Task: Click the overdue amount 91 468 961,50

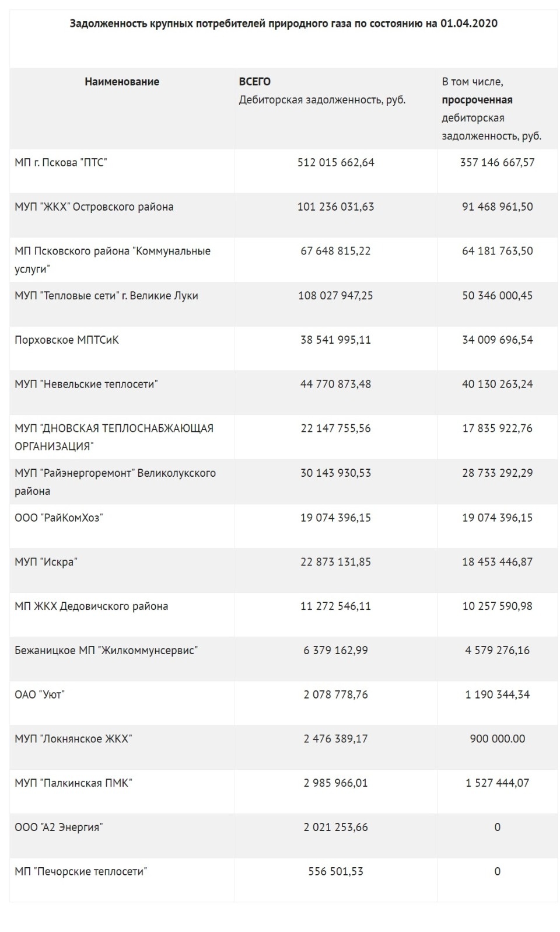Action: 497,207
